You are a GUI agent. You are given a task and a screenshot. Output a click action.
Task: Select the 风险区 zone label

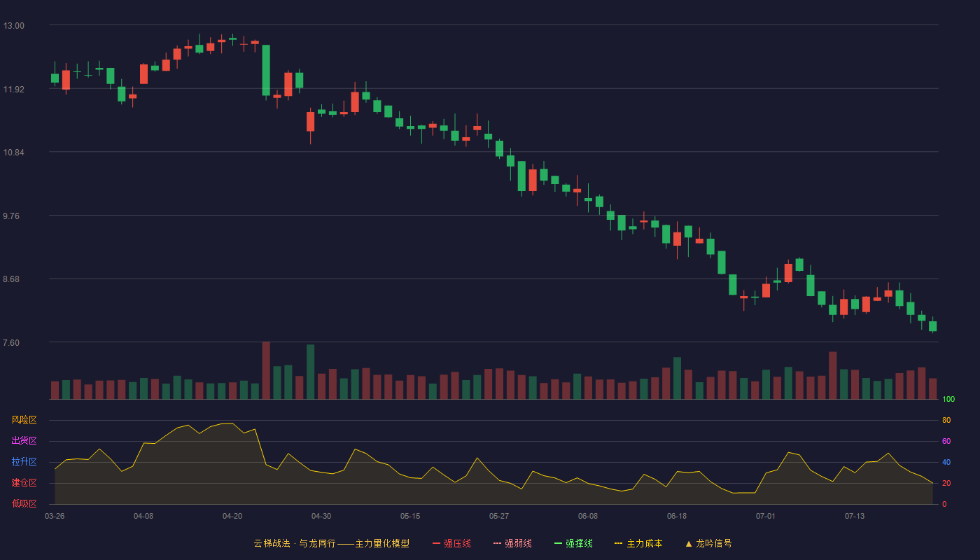tap(24, 420)
